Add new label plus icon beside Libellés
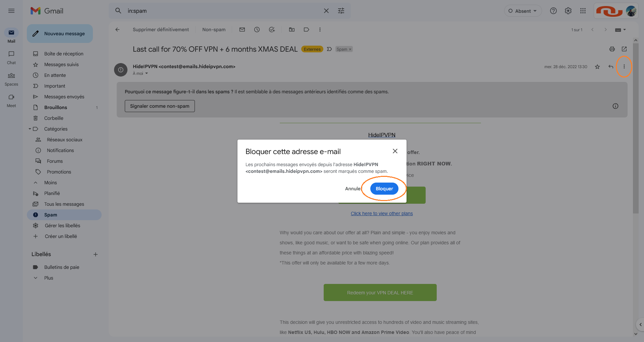 96,254
